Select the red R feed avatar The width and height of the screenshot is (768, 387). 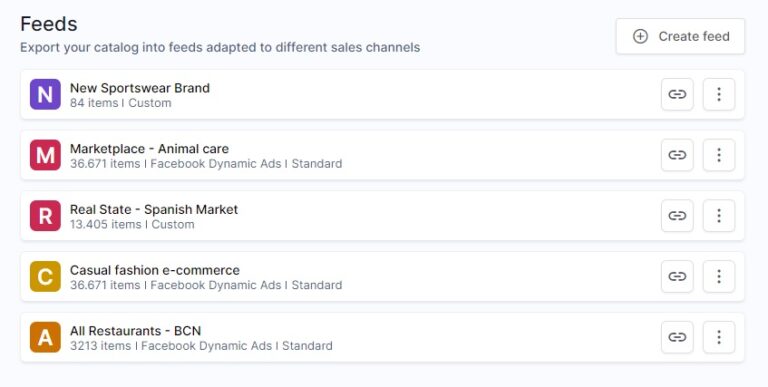[45, 216]
